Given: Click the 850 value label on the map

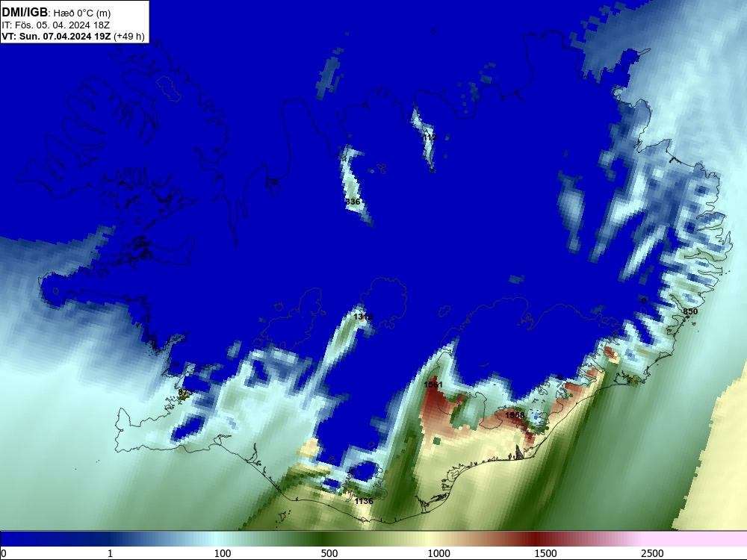Looking at the screenshot, I should pyautogui.click(x=690, y=311).
